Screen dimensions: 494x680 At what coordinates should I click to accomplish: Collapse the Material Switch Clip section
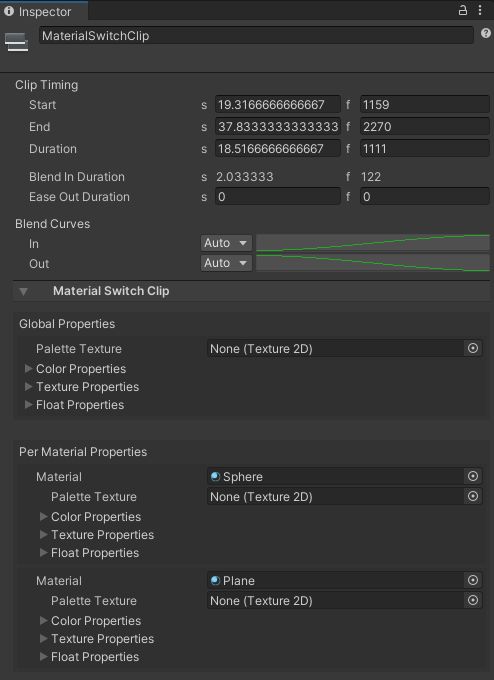(x=23, y=291)
